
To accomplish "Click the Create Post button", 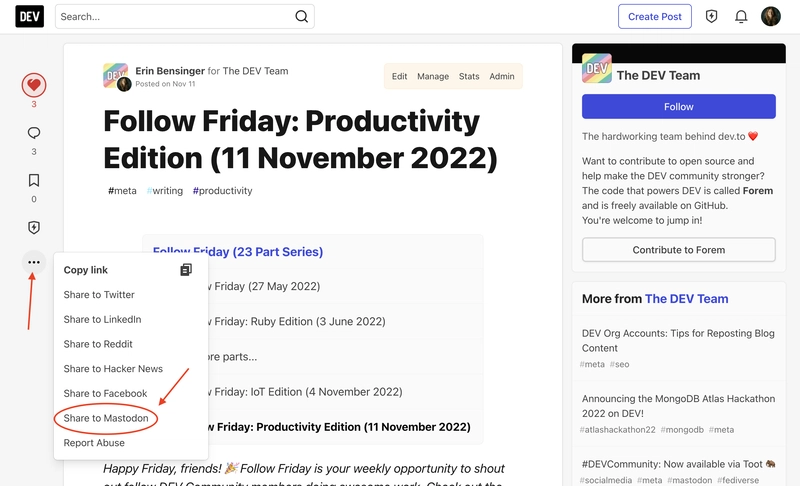I will [655, 16].
